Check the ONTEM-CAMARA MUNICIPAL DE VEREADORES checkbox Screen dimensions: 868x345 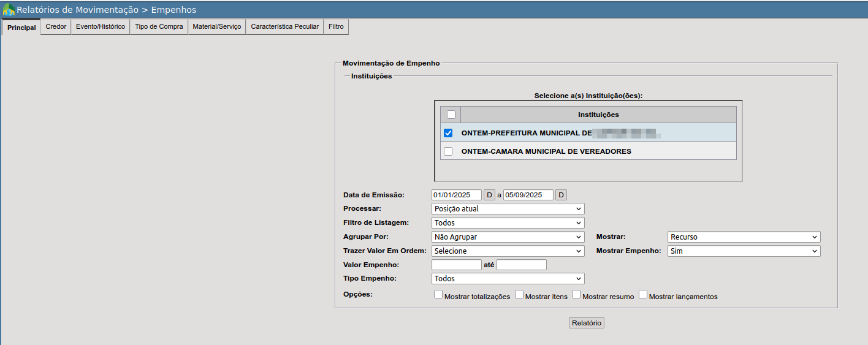click(448, 151)
